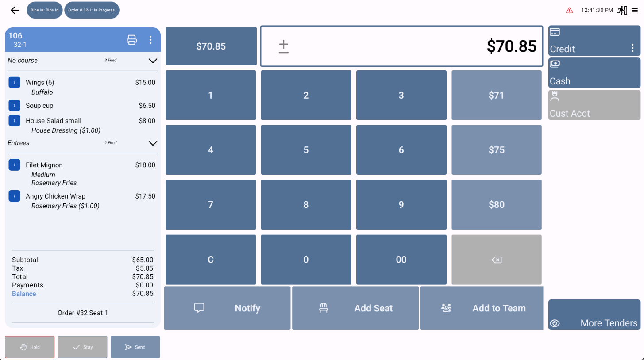644x360 pixels.
Task: Expand More Tenders options
Action: [x=594, y=314]
